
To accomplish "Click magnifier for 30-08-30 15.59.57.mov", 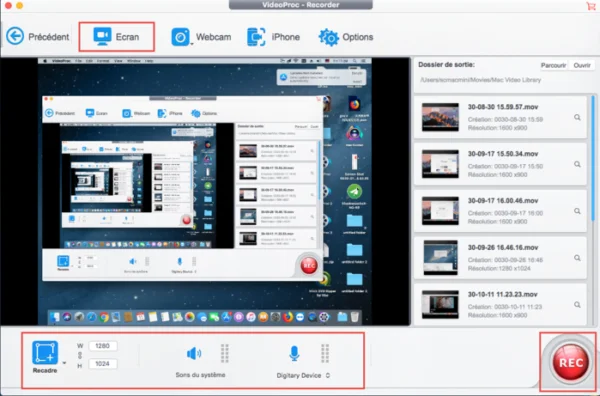I will click(x=577, y=117).
